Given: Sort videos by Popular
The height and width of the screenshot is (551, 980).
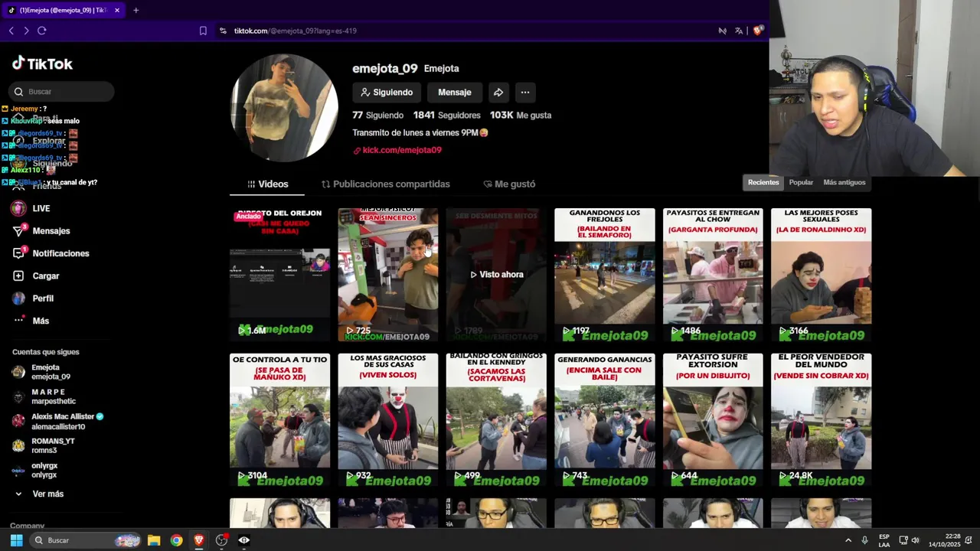Looking at the screenshot, I should pos(801,182).
